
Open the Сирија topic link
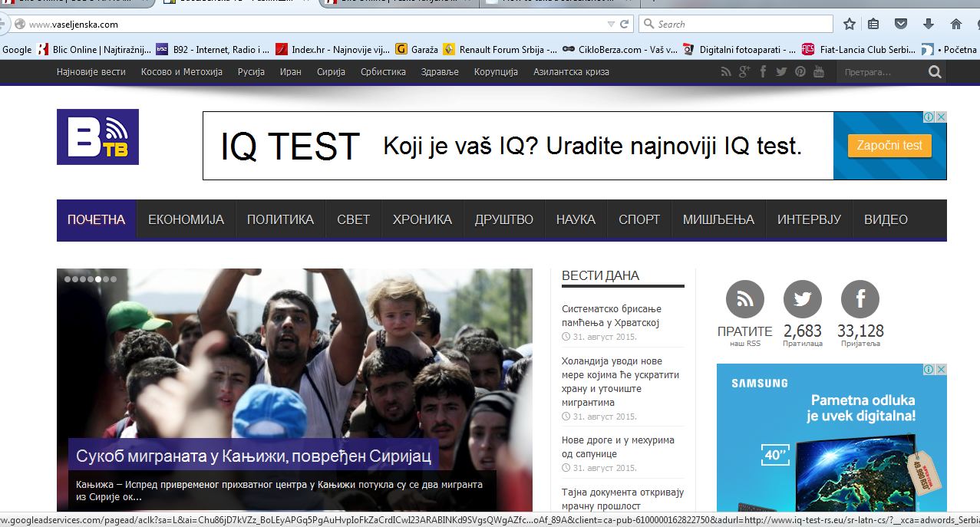[x=331, y=72]
